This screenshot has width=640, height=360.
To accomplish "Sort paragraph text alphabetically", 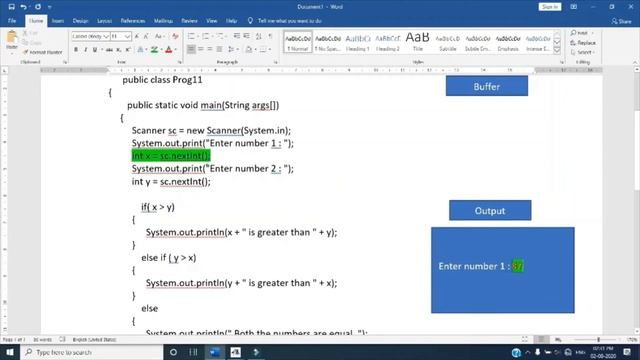I will coord(258,36).
